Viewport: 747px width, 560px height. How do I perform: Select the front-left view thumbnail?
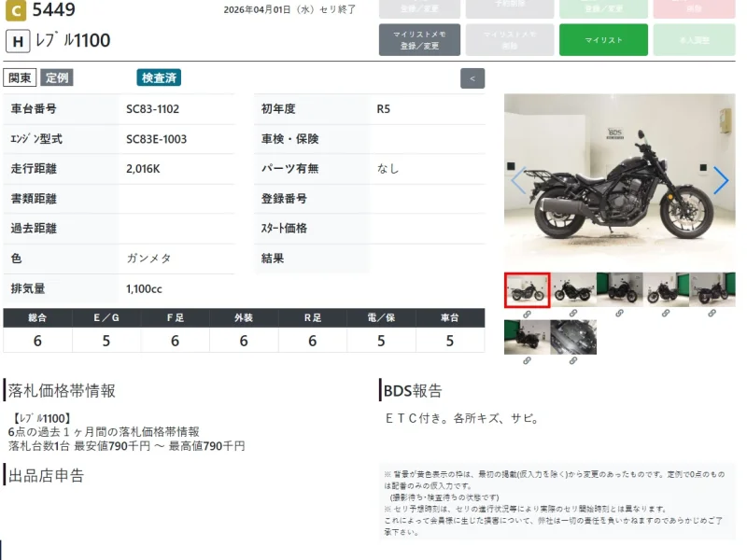click(666, 289)
